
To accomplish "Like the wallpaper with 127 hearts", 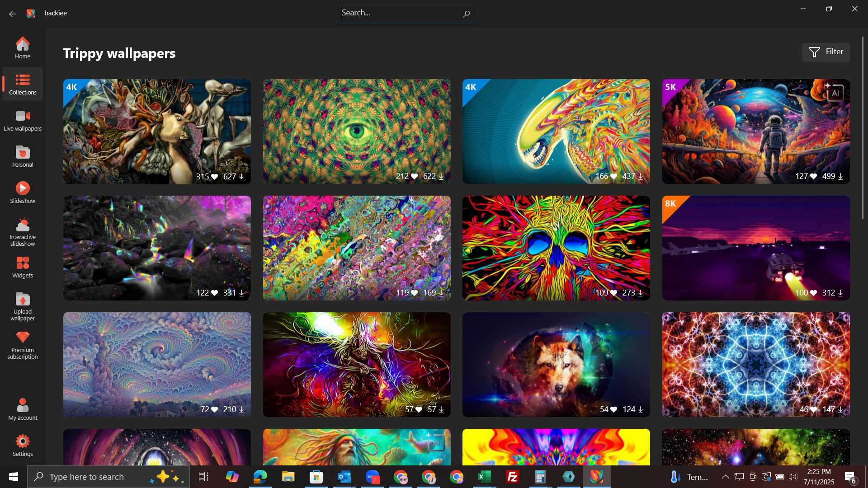I will [x=813, y=176].
